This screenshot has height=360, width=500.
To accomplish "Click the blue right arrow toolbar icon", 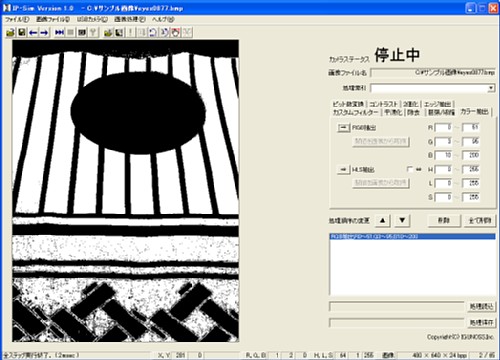I will tap(44, 32).
